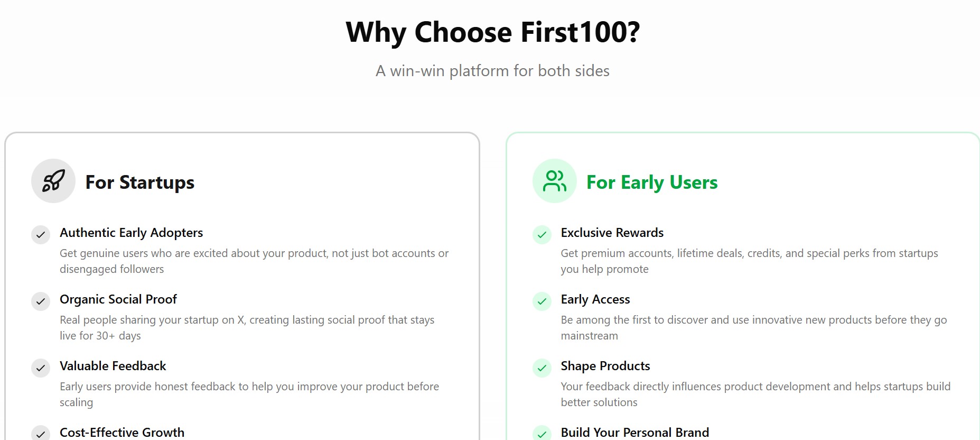Image resolution: width=980 pixels, height=440 pixels.
Task: Click the For Startups heading
Action: [140, 182]
